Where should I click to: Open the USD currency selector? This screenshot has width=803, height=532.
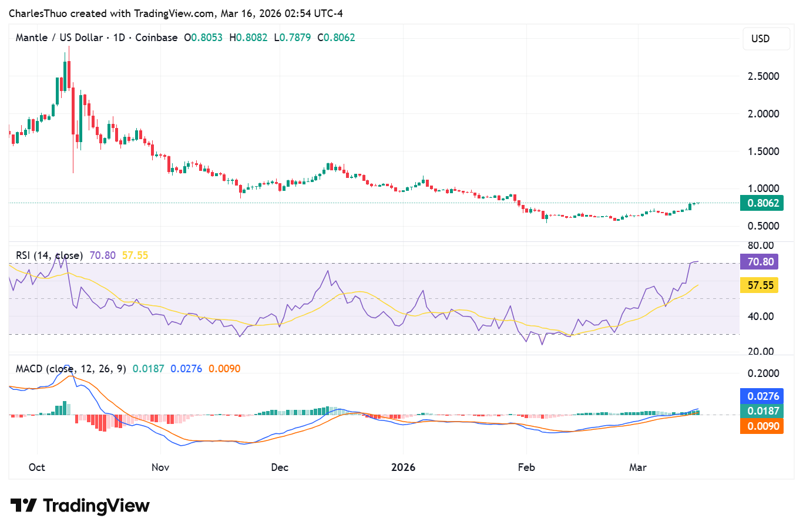pos(760,39)
